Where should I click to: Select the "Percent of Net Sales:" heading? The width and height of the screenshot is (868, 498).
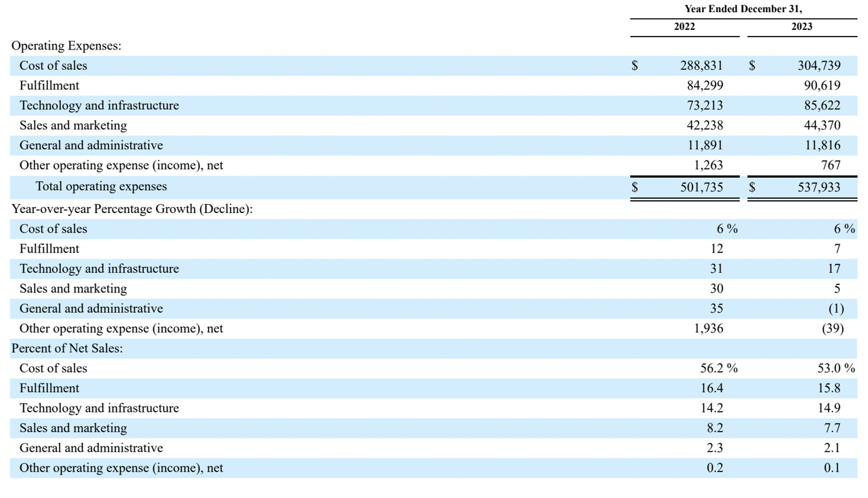click(x=67, y=349)
